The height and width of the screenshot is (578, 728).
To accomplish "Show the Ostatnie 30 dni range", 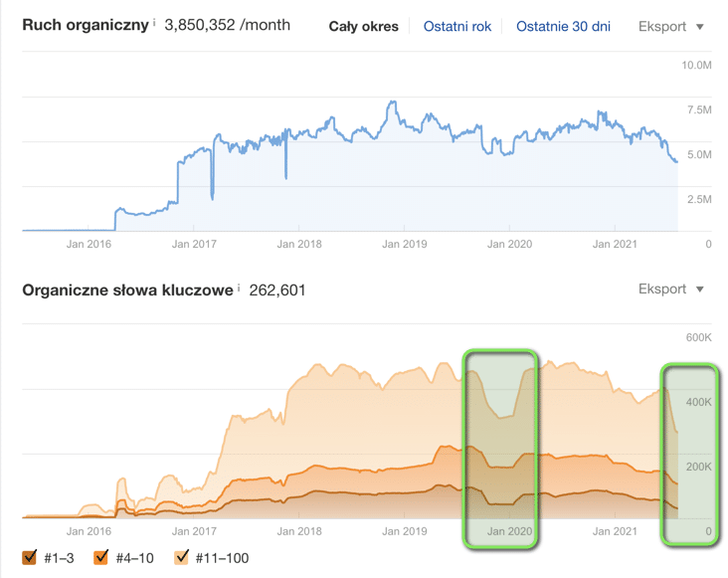I will click(563, 26).
